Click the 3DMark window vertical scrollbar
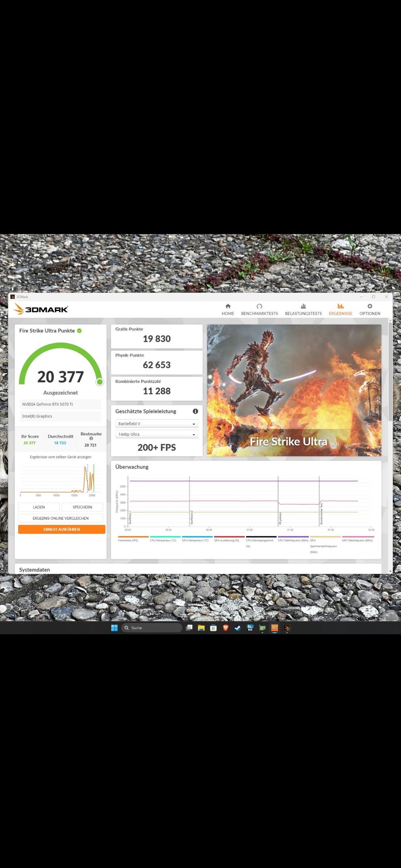401x868 pixels. 390,371
